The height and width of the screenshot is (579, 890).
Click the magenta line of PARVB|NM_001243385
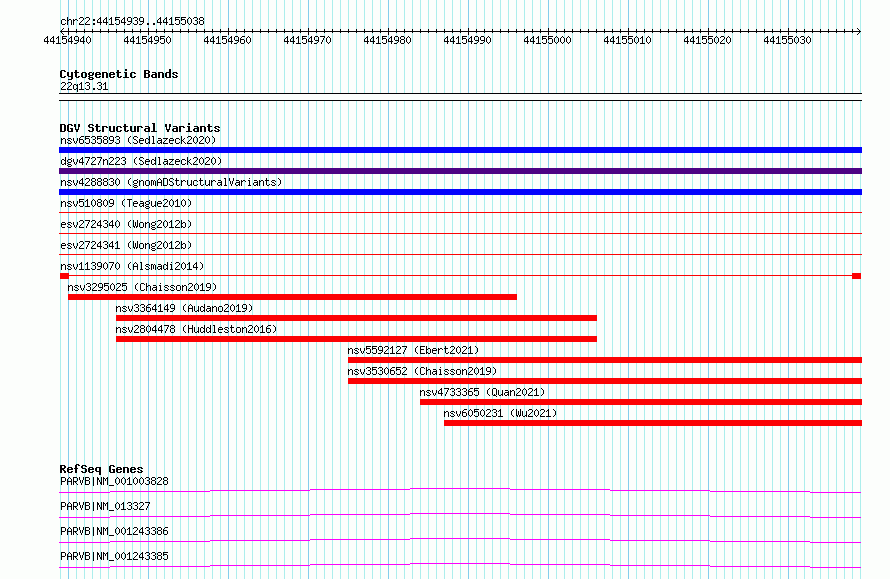(460, 565)
